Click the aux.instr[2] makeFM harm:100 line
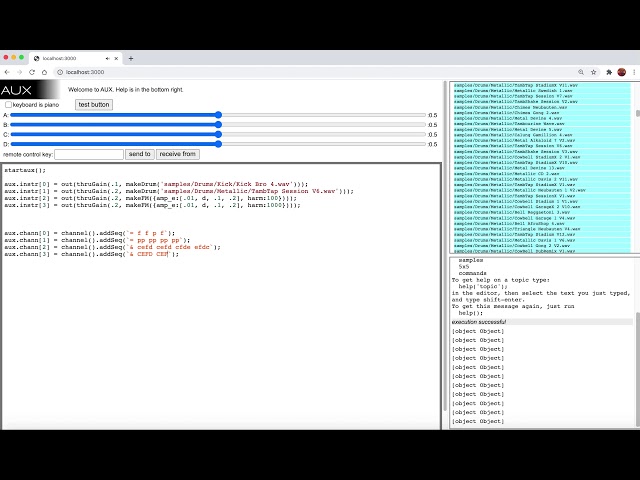This screenshot has height=480, width=640. 150,198
